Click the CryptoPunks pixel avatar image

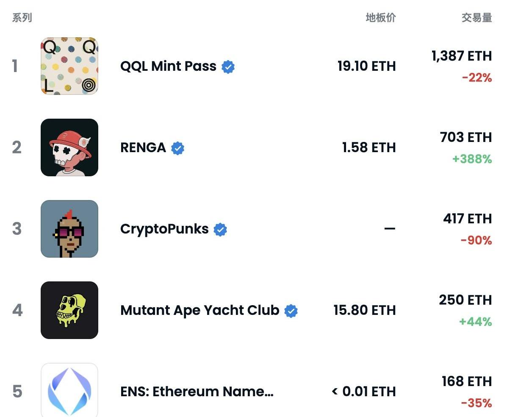tap(69, 229)
